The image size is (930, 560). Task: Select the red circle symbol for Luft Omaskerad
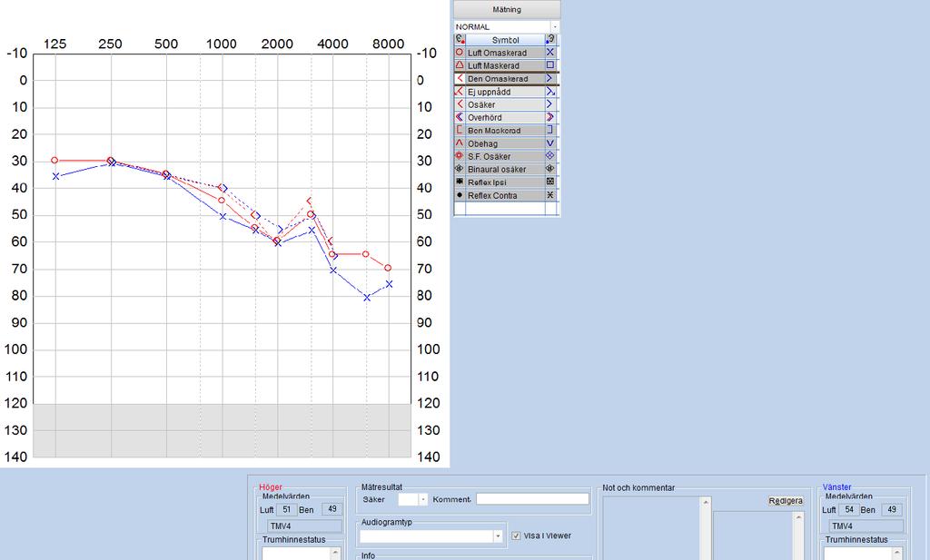(x=459, y=52)
